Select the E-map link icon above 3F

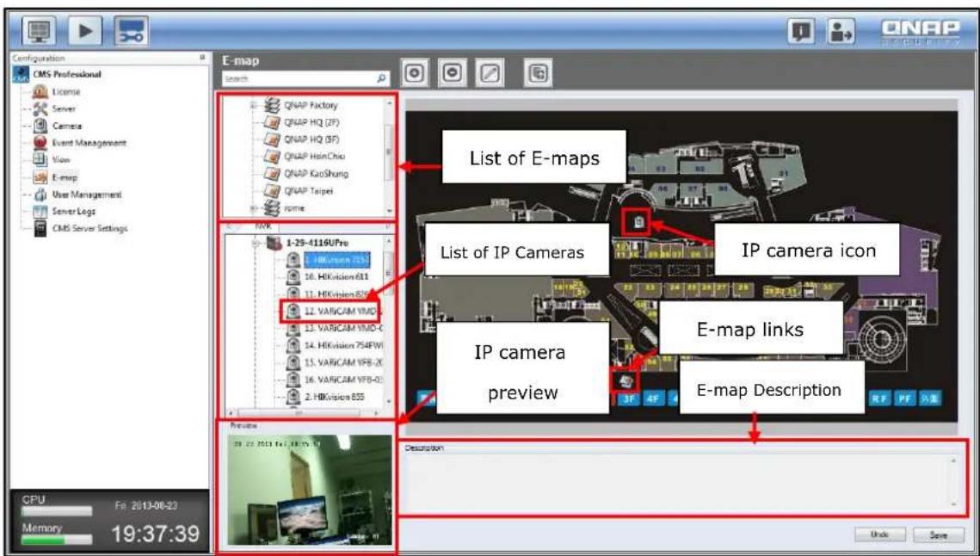coord(625,380)
